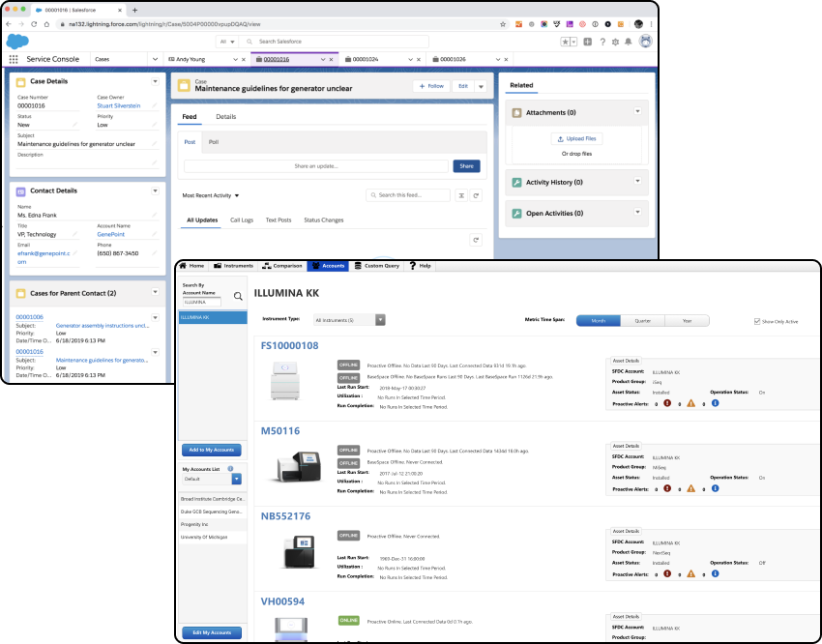Open the FS10000108 instrument link
The image size is (822, 644).
289,346
